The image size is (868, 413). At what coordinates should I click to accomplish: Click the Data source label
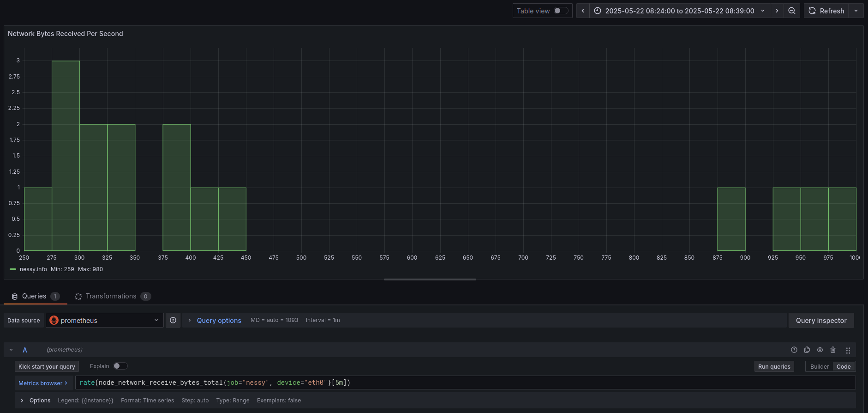click(24, 320)
